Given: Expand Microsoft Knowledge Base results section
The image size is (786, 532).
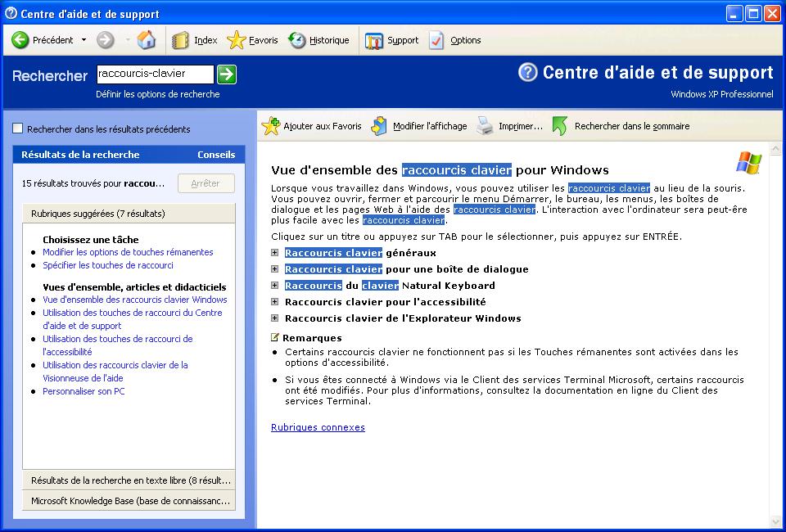Looking at the screenshot, I should pyautogui.click(x=129, y=500).
